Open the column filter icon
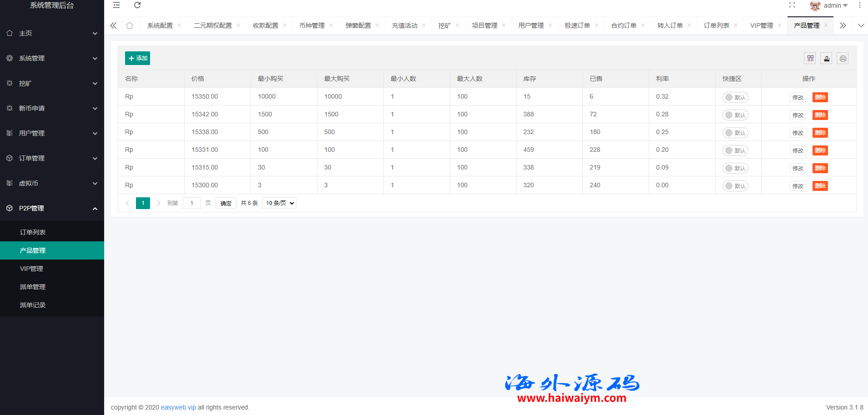The width and height of the screenshot is (868, 415). (x=810, y=59)
